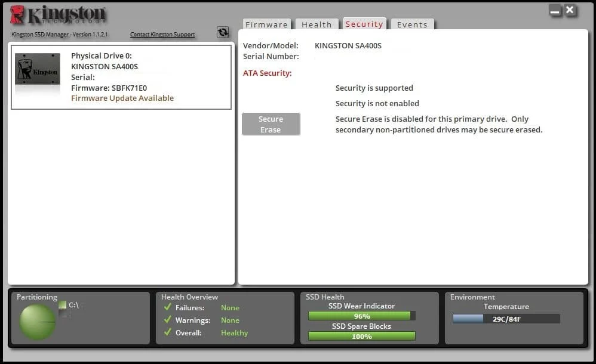Select the Kingston SSD drive thumbnail
This screenshot has width=596, height=364.
38,71
